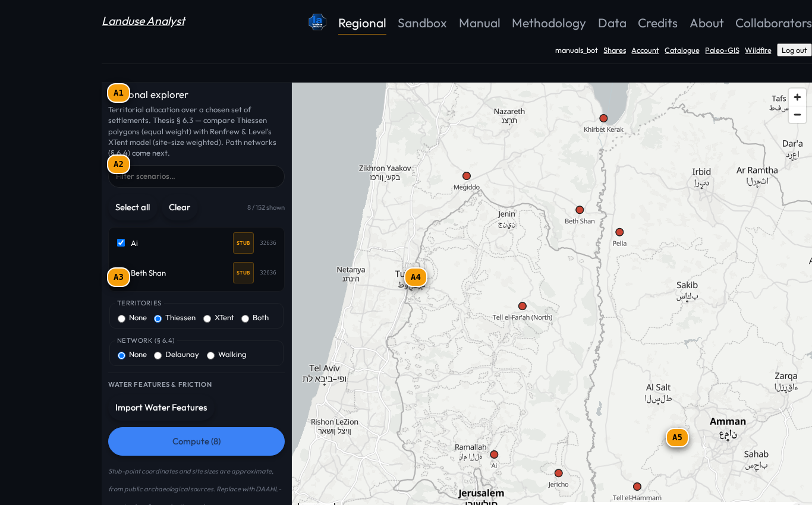This screenshot has width=812, height=505.
Task: Open the Manual tab
Action: [x=479, y=23]
